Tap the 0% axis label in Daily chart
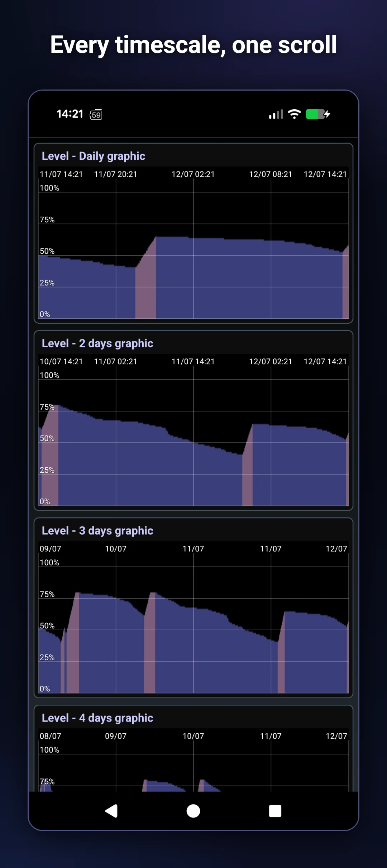 (x=45, y=314)
